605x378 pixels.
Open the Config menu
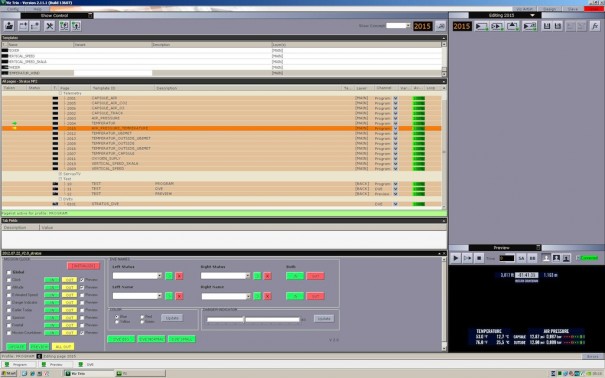(12, 9)
